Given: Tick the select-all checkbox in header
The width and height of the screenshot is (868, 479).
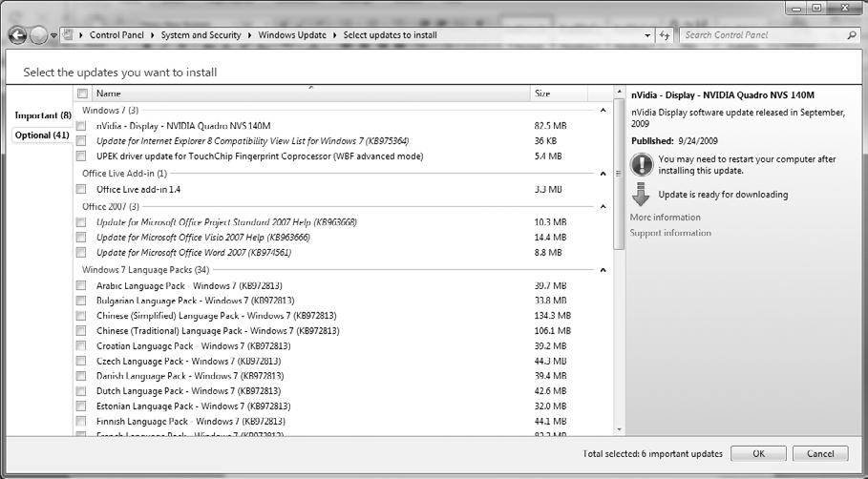Looking at the screenshot, I should click(x=82, y=94).
